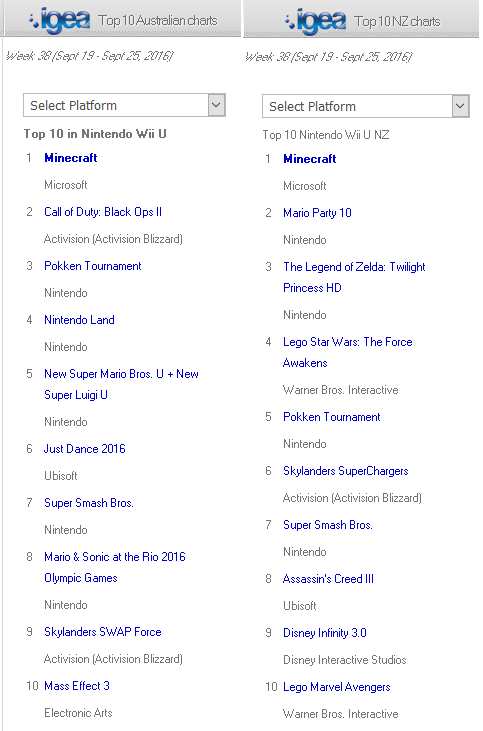Open Mario & Sonic Rio 2016 Olympic Games link
This screenshot has height=731, width=483.
pyautogui.click(x=115, y=567)
